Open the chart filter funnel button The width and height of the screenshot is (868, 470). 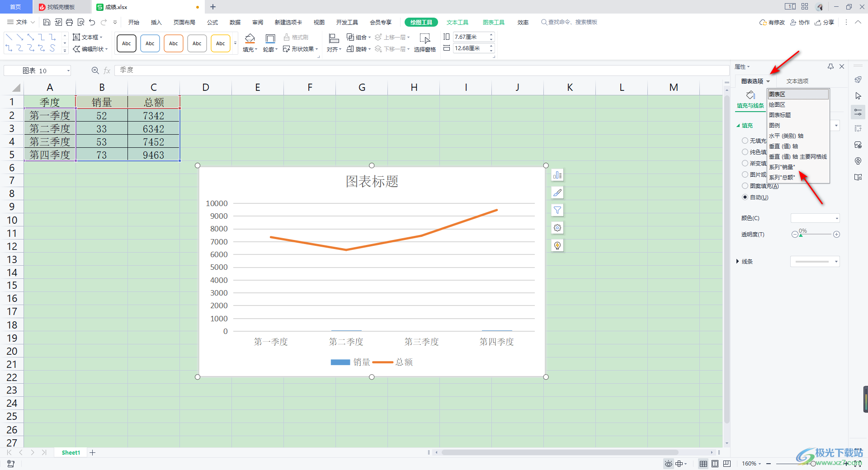557,210
